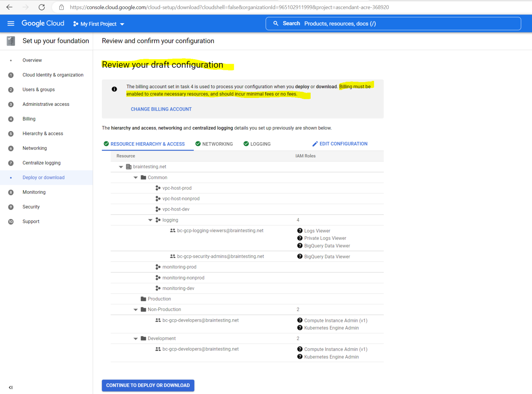Click CHANGE BILLING ACCOUNT
This screenshot has width=532, height=394.
coord(161,109)
